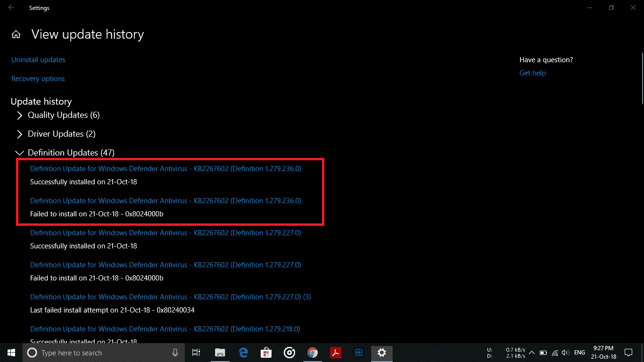Open Task View from the taskbar
Screen dimensions: 644x362
click(x=196, y=353)
